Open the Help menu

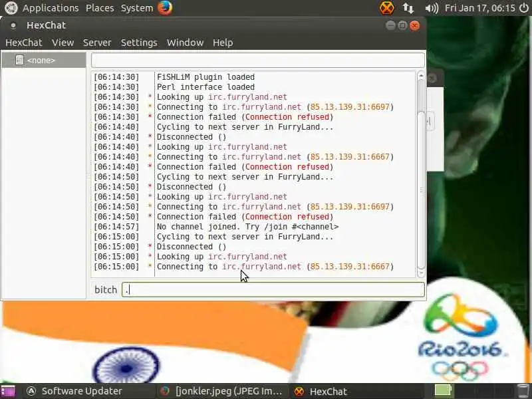[223, 43]
